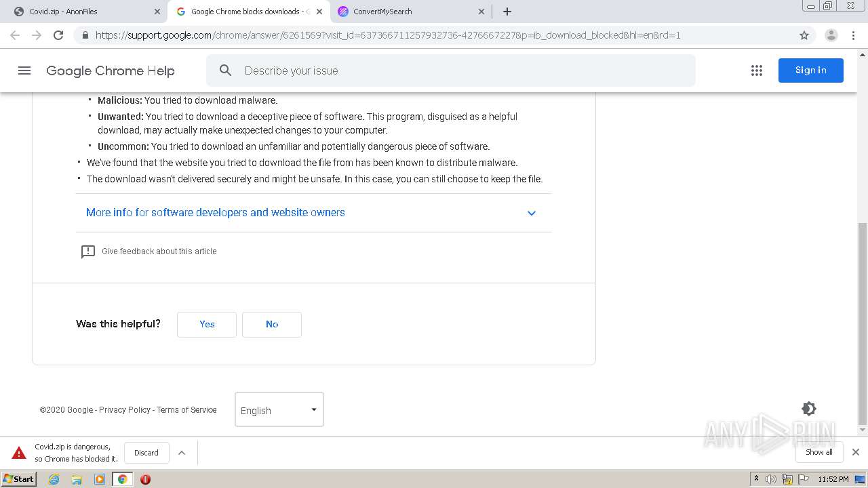Open the English language dropdown

279,409
